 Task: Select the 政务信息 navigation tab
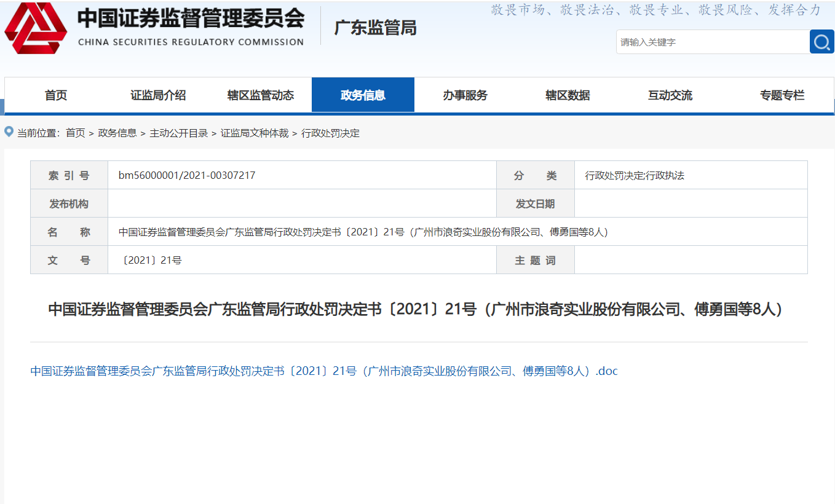tap(363, 95)
